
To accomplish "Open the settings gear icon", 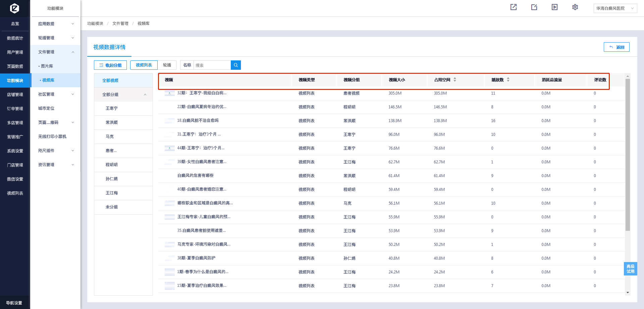I will click(575, 7).
